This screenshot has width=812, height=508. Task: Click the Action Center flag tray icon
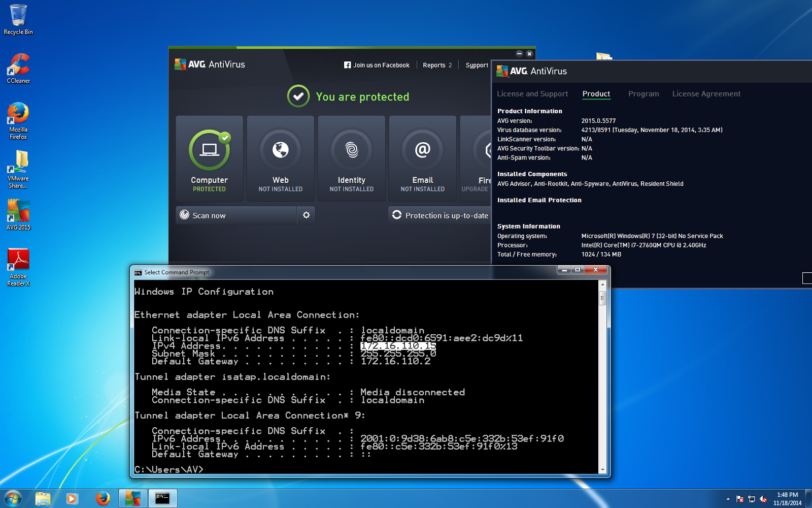pyautogui.click(x=740, y=499)
